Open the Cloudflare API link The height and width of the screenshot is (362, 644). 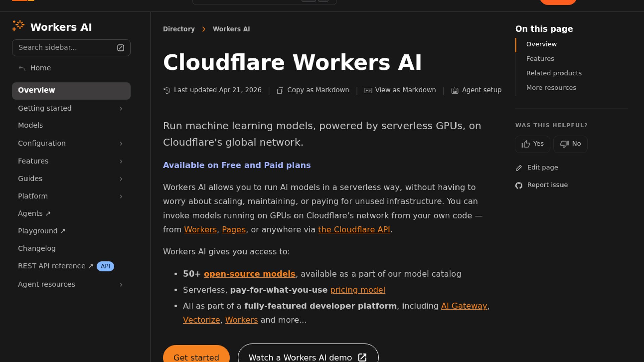tap(354, 230)
